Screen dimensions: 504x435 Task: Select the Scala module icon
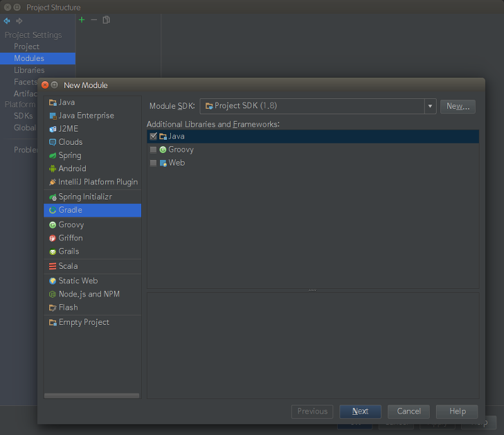[x=53, y=266]
